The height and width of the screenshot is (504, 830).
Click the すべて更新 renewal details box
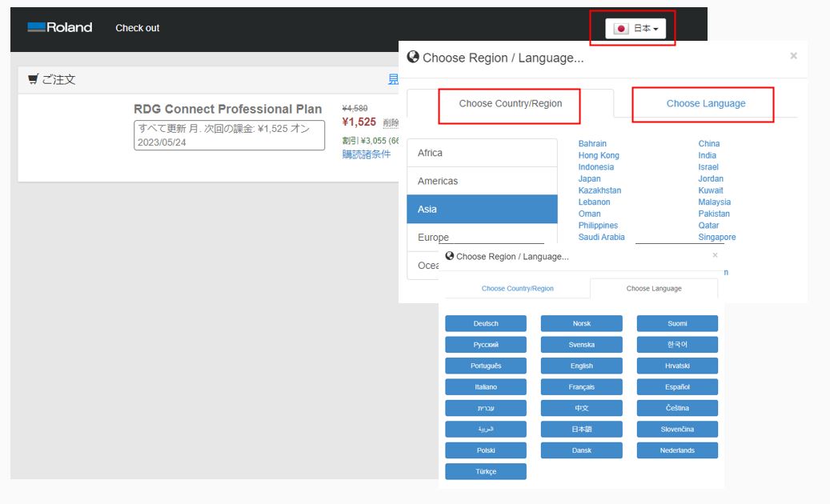(x=229, y=135)
